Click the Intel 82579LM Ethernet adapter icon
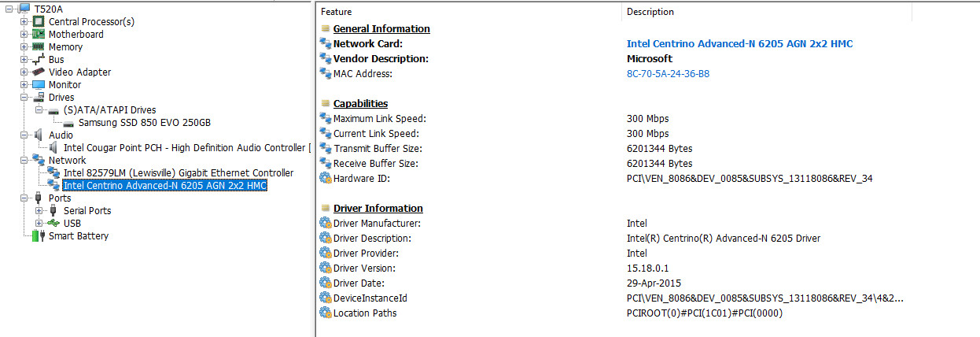 pos(53,172)
